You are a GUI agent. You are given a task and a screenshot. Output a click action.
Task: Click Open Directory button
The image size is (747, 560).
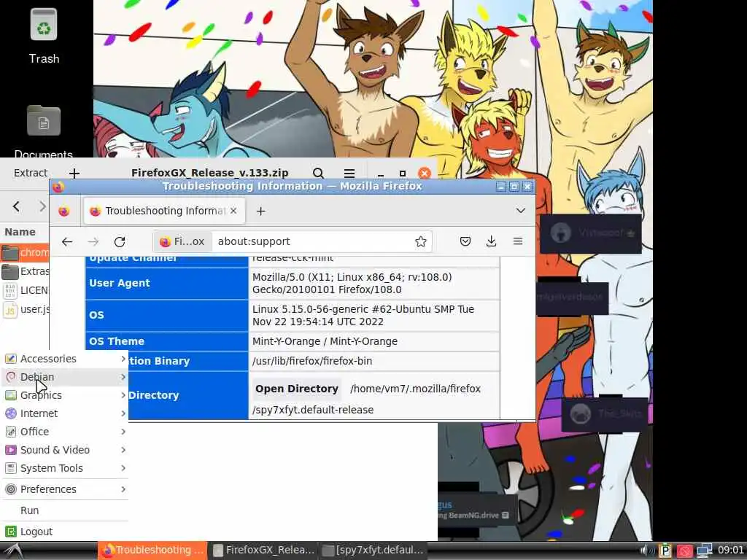(297, 389)
